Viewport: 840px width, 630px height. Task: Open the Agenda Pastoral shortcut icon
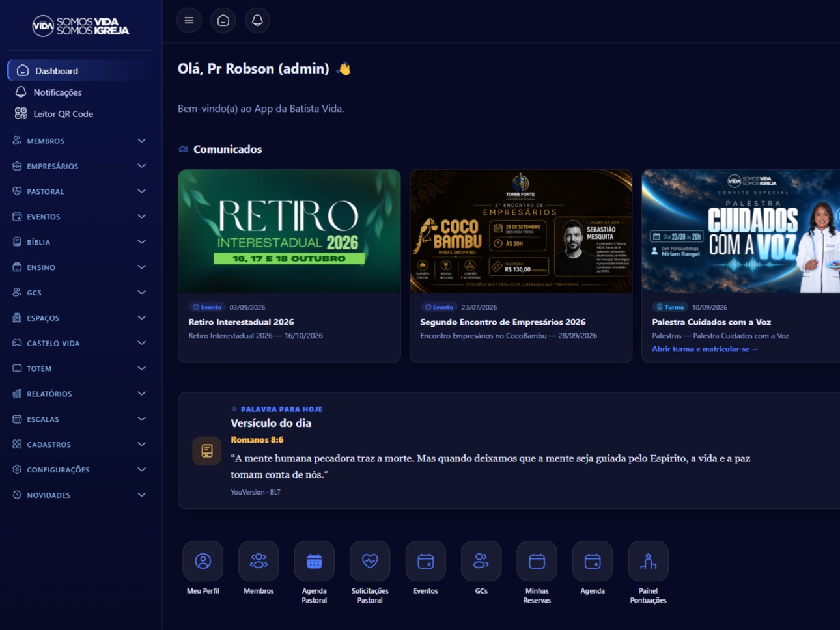tap(315, 561)
